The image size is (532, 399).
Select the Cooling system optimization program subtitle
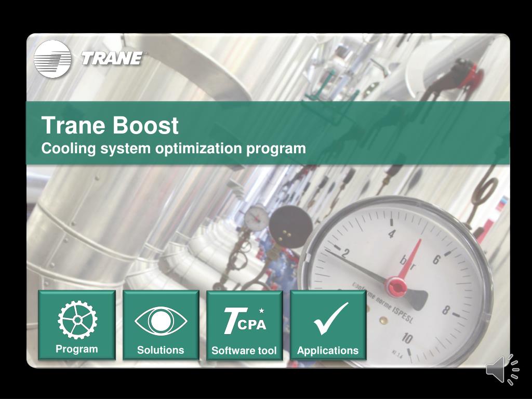pos(174,149)
